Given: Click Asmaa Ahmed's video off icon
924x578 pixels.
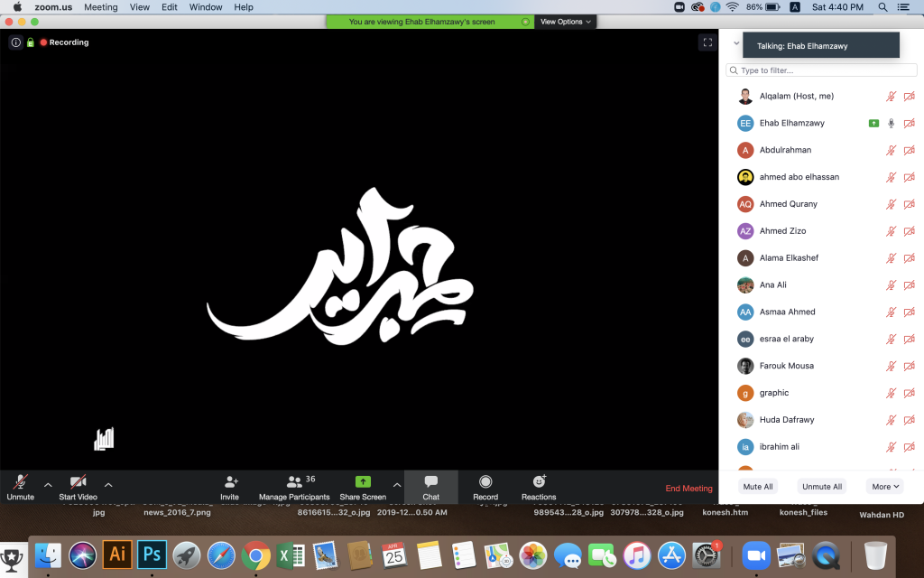Looking at the screenshot, I should pyautogui.click(x=910, y=312).
